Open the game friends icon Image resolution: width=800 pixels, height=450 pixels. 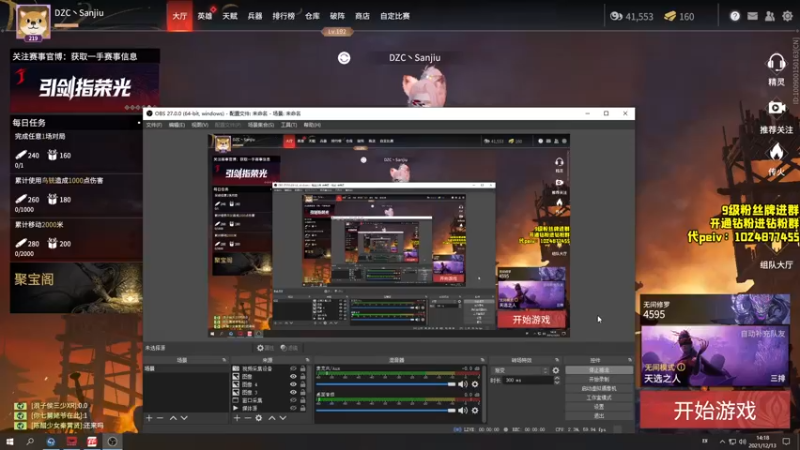770,16
